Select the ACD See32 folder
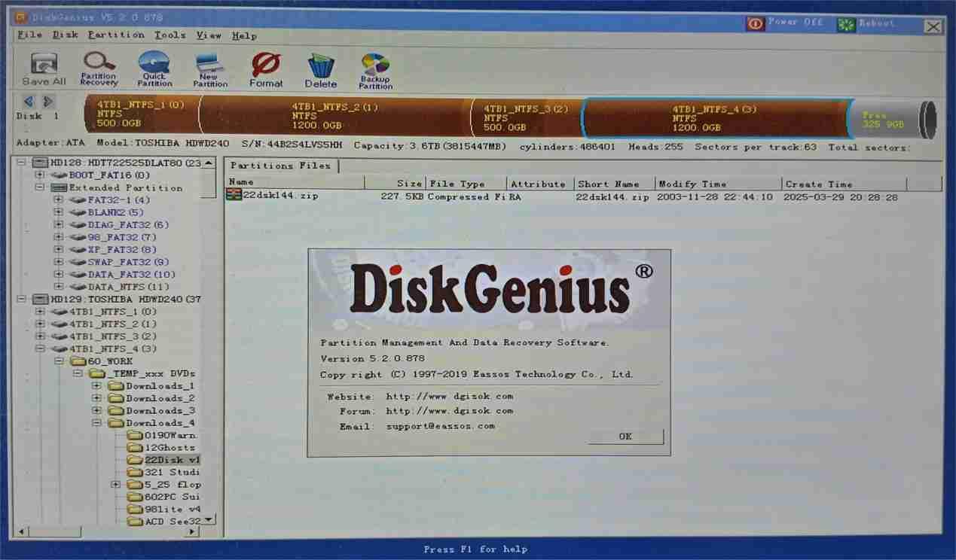956x560 pixels. tap(163, 521)
